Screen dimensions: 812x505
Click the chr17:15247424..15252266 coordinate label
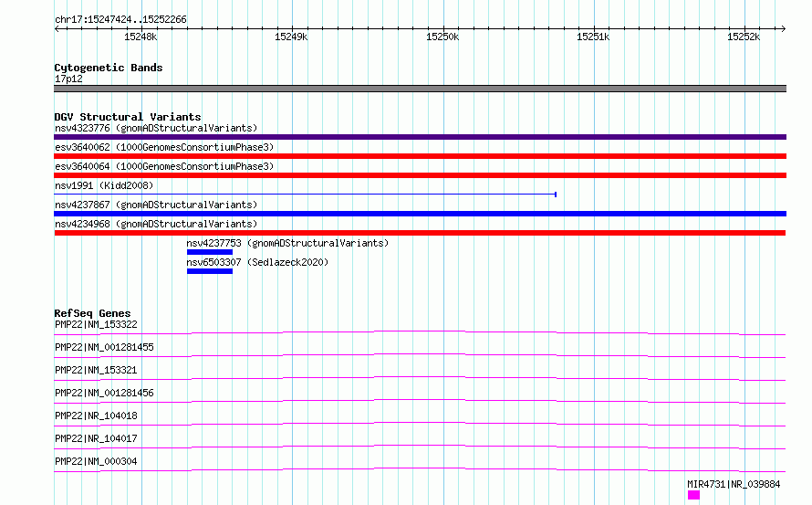(x=120, y=20)
